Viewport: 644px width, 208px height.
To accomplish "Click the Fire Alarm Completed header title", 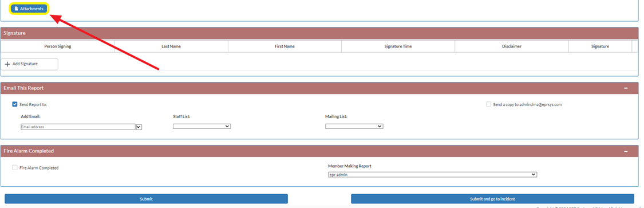I will [29, 151].
